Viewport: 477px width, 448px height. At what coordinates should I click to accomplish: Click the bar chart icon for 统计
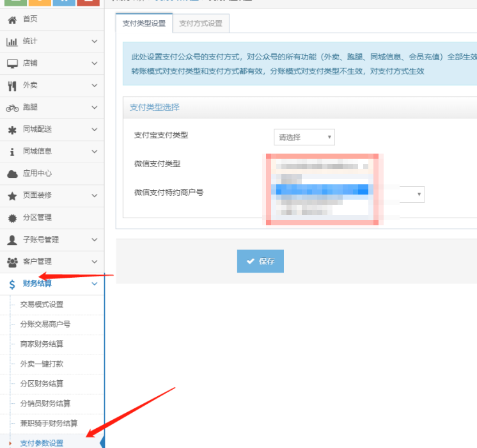12,42
